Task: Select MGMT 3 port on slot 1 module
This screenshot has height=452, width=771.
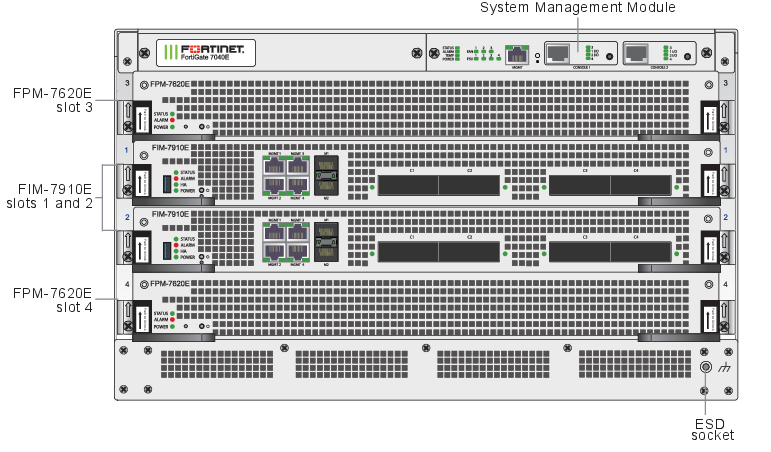Action: click(x=298, y=166)
